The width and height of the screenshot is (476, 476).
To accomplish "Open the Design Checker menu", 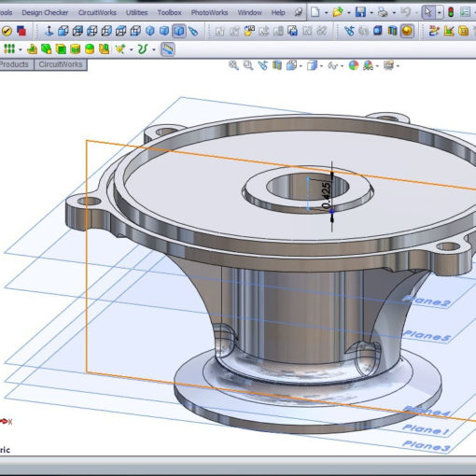I will pyautogui.click(x=45, y=12).
